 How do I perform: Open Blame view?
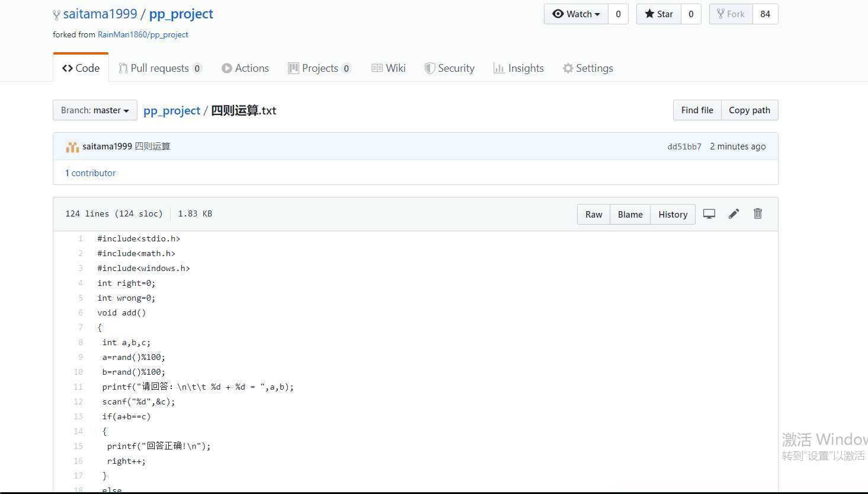click(x=630, y=215)
